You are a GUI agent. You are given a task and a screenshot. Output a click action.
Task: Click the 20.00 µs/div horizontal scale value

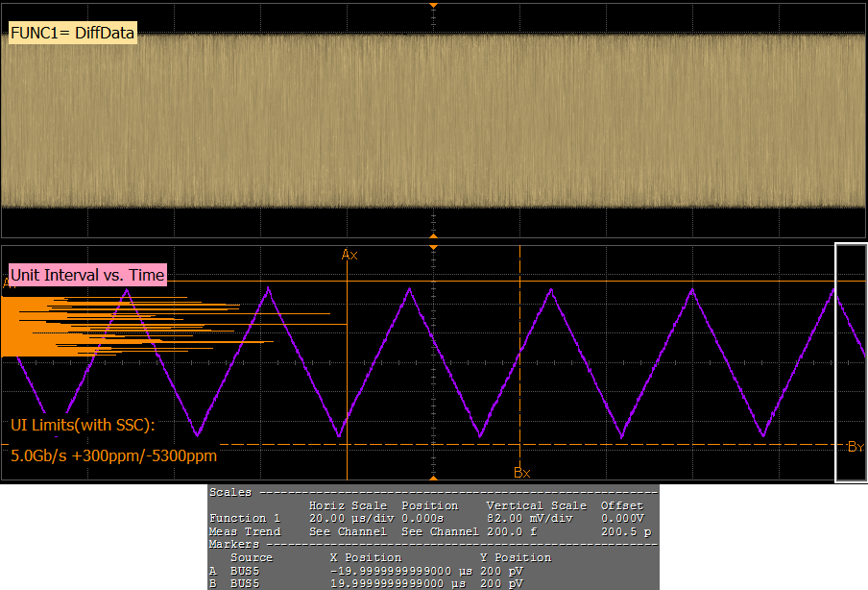click(x=350, y=518)
